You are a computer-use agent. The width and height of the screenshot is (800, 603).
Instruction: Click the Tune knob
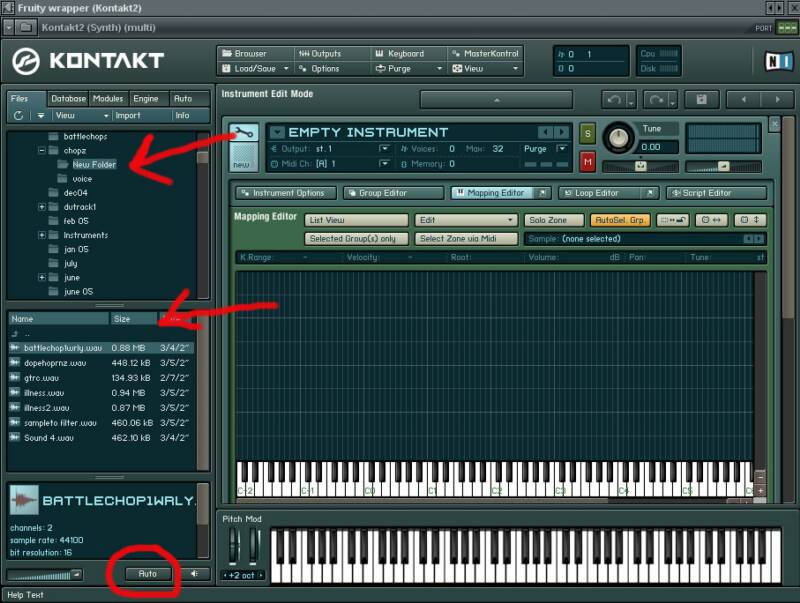point(618,137)
